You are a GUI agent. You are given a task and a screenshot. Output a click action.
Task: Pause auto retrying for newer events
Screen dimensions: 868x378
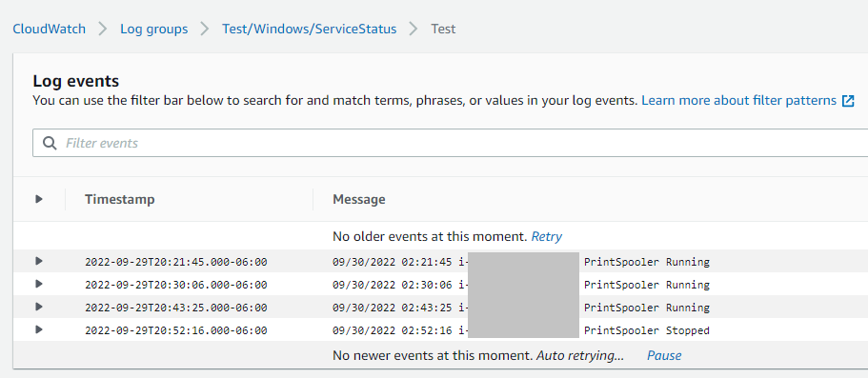[x=664, y=355]
